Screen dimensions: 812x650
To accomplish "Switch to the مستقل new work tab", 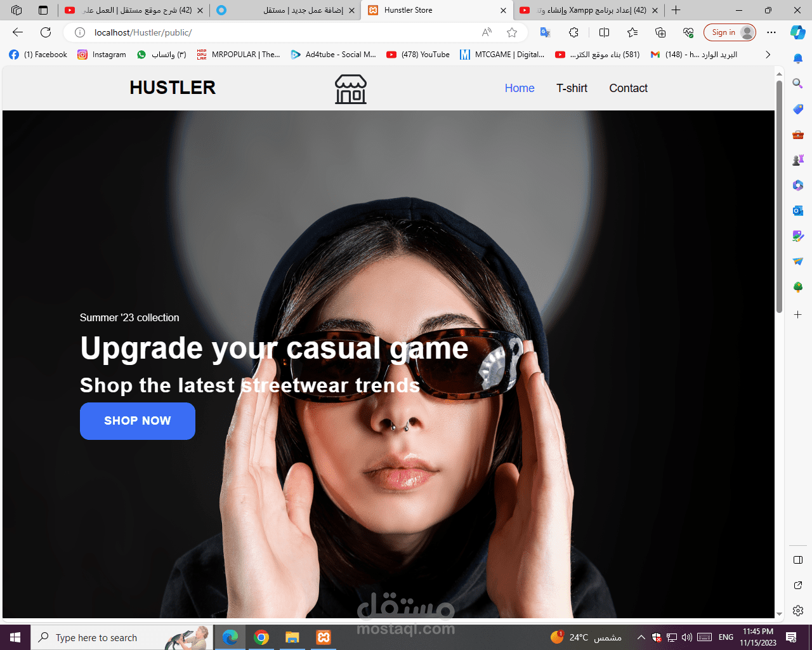I will 285,10.
